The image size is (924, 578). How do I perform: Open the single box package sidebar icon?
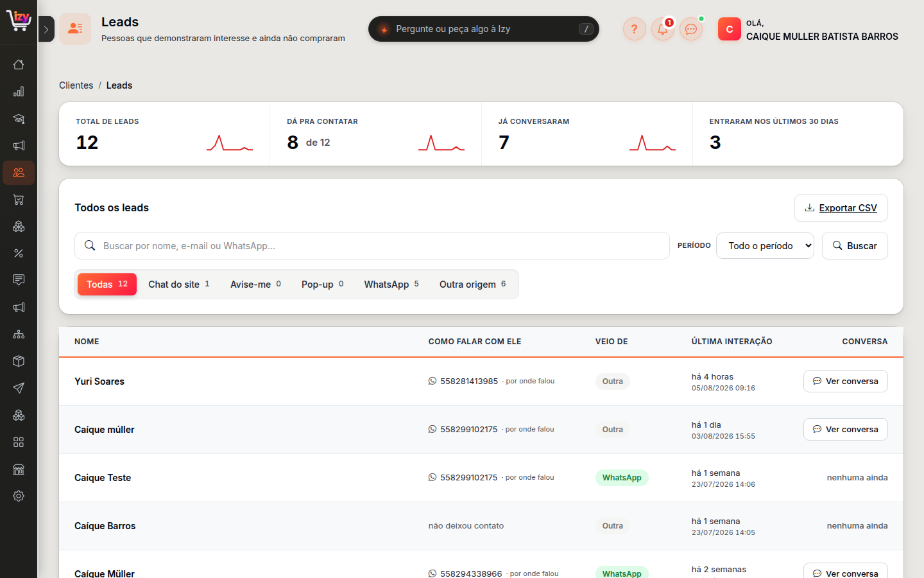(19, 361)
